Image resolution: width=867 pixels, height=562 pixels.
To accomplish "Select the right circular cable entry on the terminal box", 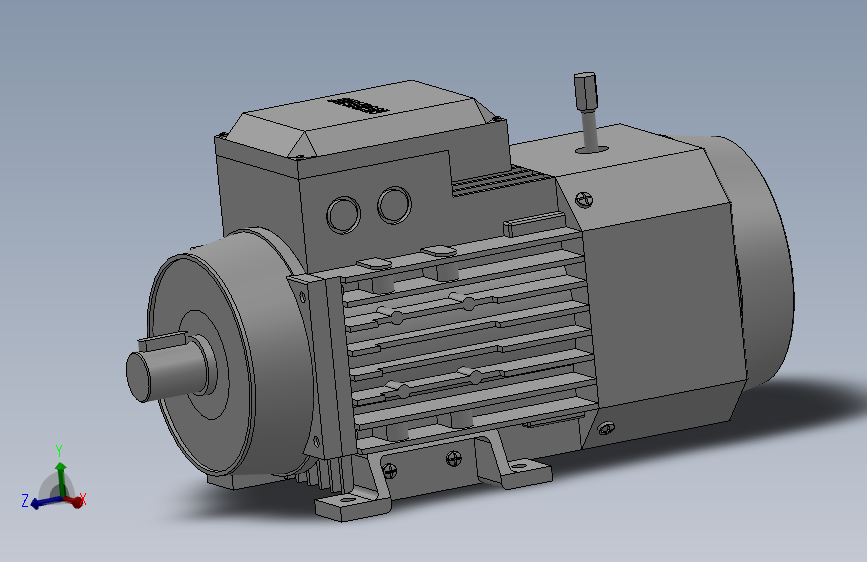I will (394, 205).
